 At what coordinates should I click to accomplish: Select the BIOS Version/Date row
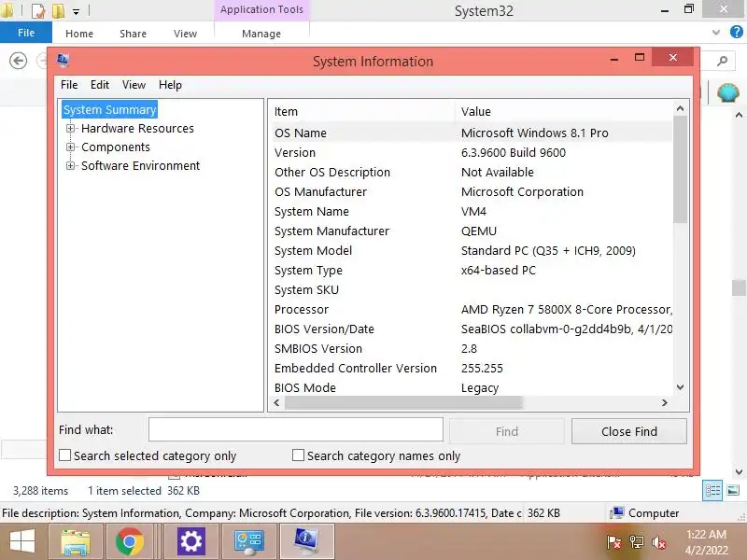(472, 329)
